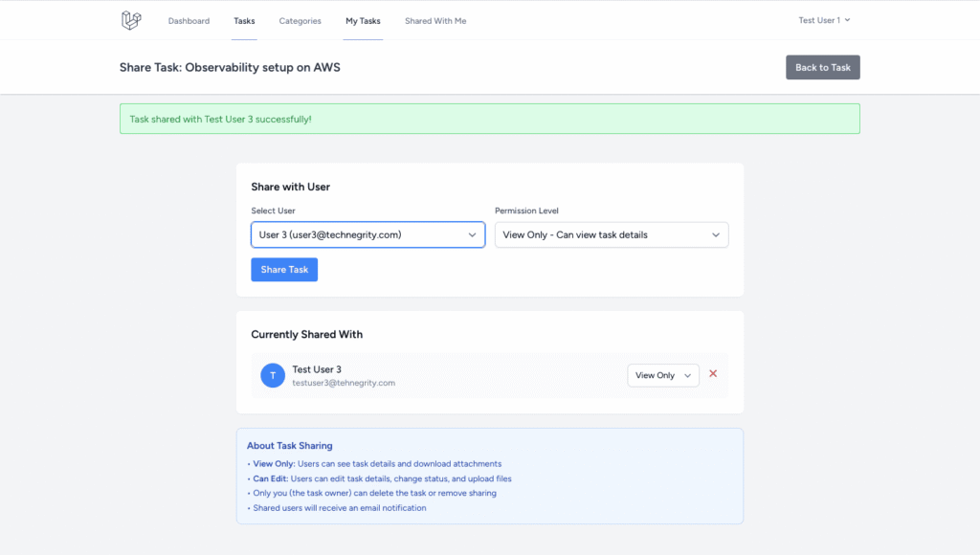Click the Share Task page title
This screenshot has height=555, width=980.
pyautogui.click(x=230, y=68)
